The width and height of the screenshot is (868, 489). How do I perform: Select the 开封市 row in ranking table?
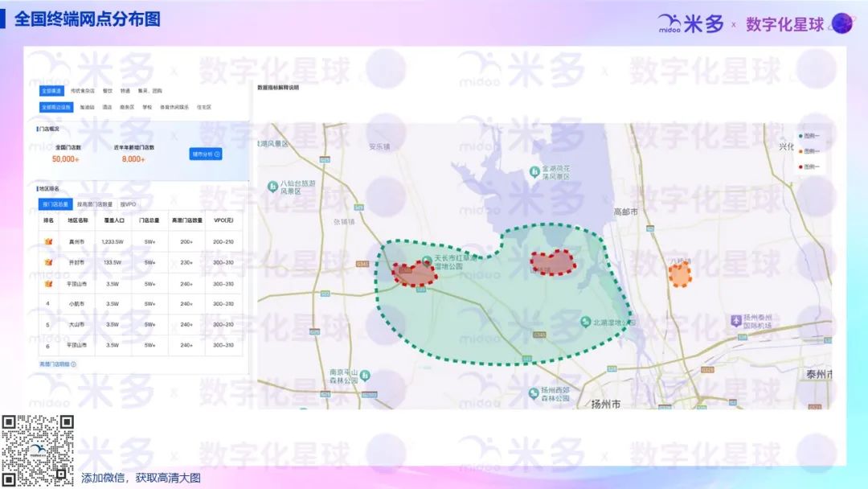click(77, 262)
